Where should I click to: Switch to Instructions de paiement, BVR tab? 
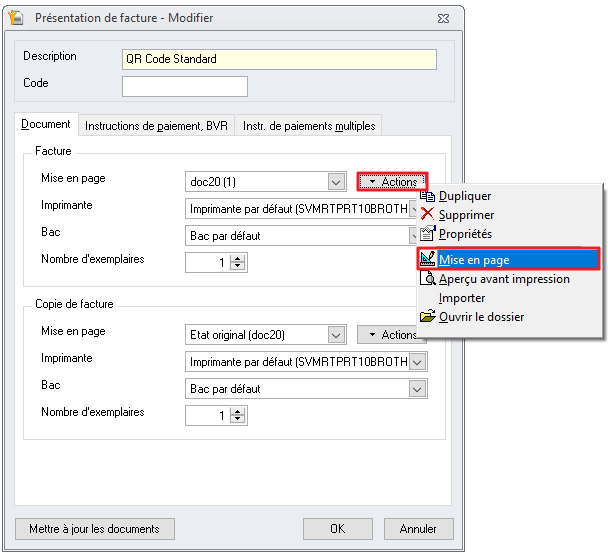coord(156,126)
